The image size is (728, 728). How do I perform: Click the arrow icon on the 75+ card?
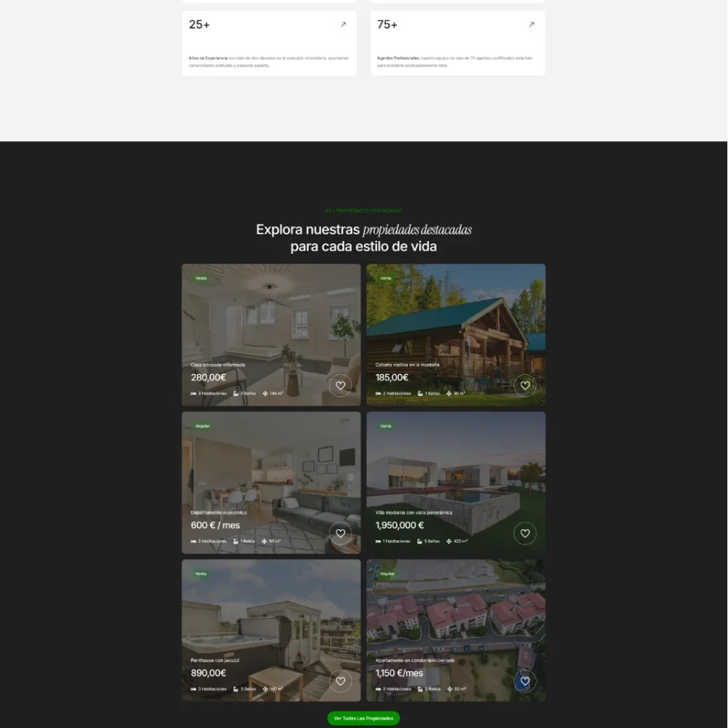[x=531, y=25]
